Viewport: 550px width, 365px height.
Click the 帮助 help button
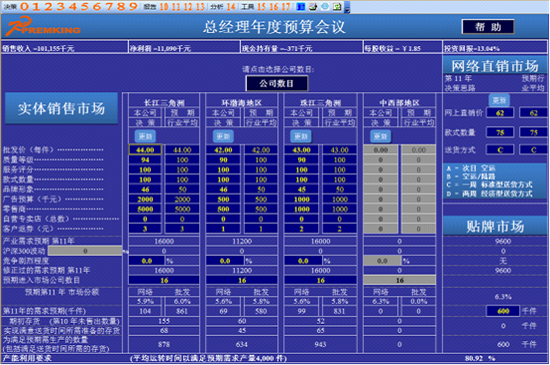(x=488, y=27)
